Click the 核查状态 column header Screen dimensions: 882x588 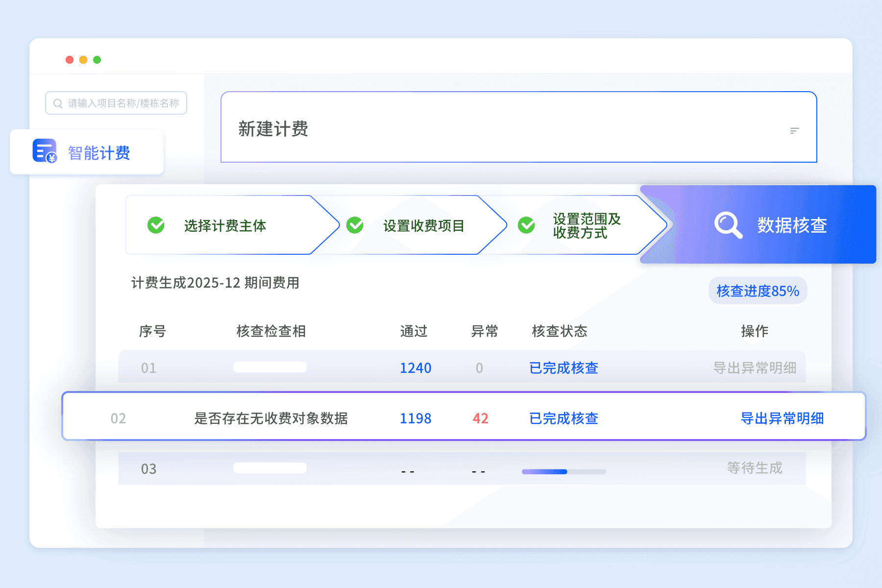point(560,331)
